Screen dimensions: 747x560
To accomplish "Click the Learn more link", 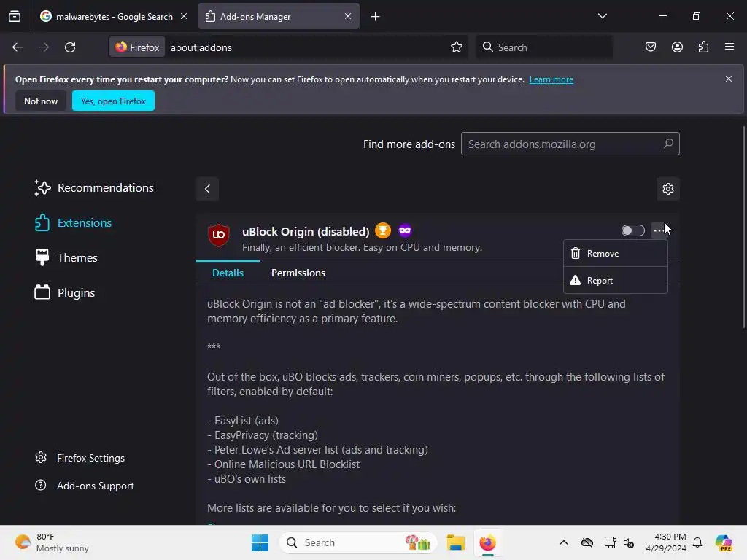I will pos(551,79).
